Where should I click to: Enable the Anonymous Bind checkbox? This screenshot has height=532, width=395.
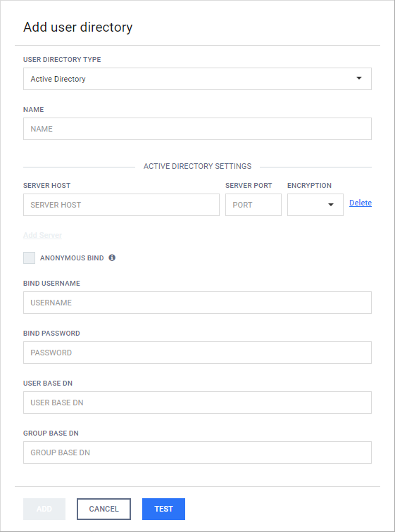[29, 258]
